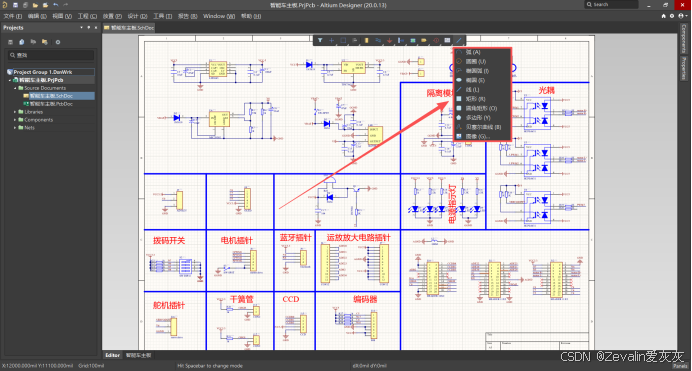Switch to the Editor tab at bottom

coord(112,355)
